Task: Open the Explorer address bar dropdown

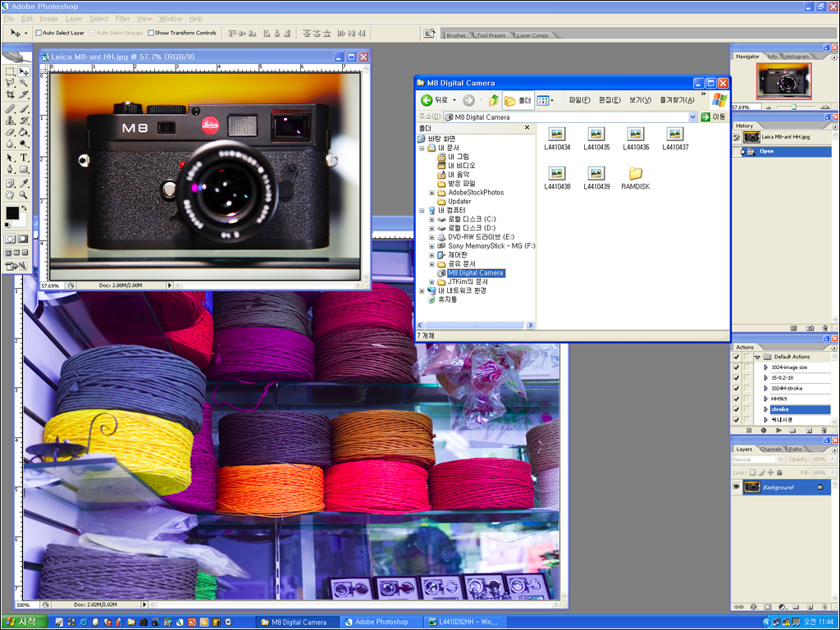Action: point(692,116)
